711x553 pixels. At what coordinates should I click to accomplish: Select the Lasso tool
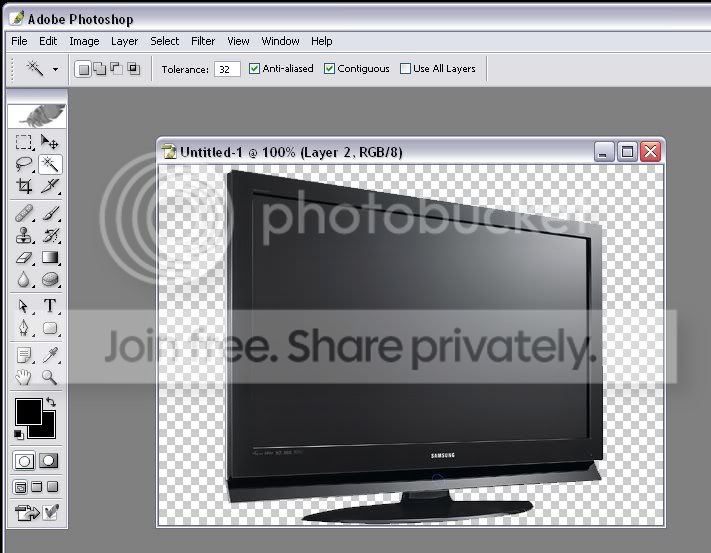[x=24, y=164]
